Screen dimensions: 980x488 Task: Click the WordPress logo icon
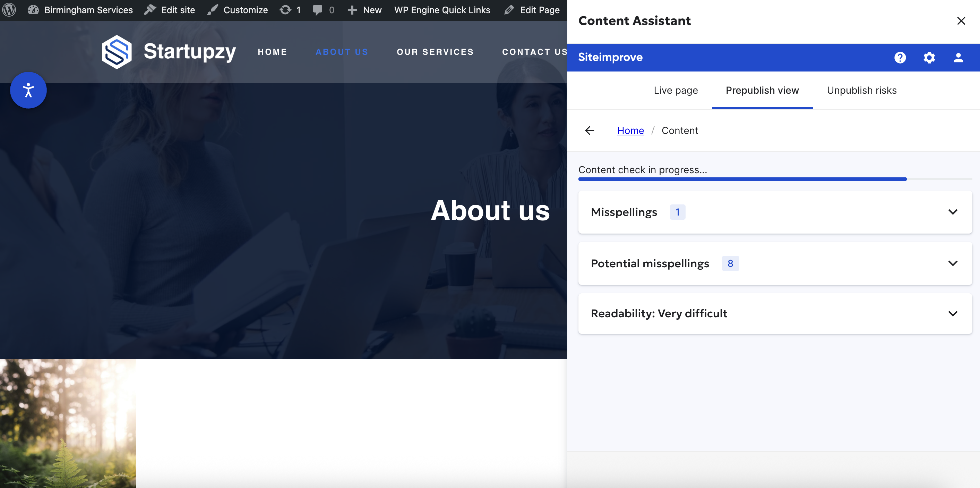click(9, 10)
